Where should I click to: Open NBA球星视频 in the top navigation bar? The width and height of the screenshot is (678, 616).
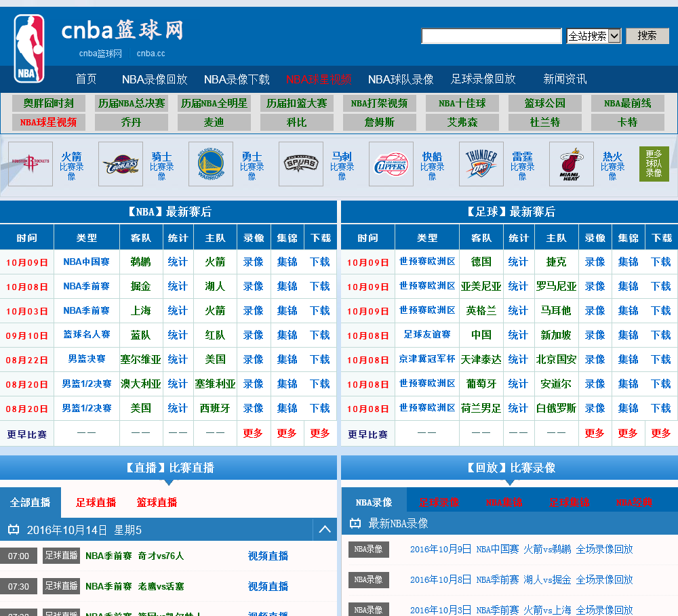click(319, 79)
